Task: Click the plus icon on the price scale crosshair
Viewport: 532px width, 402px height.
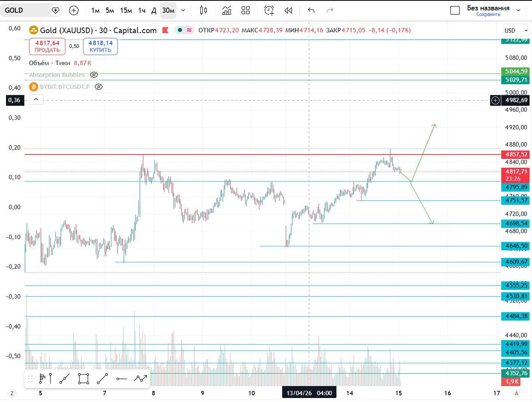Action: point(495,100)
